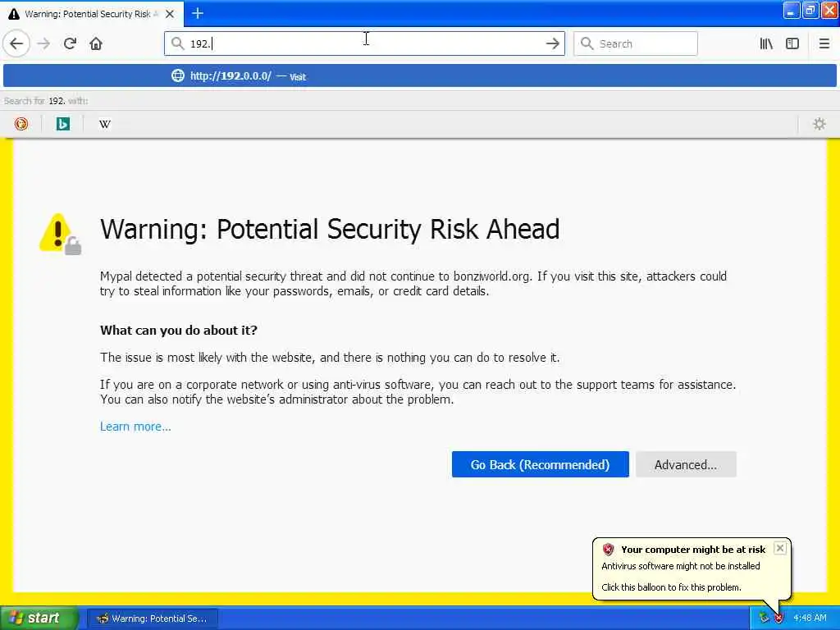The width and height of the screenshot is (840, 630).
Task: Close the browser window
Action: (x=829, y=10)
